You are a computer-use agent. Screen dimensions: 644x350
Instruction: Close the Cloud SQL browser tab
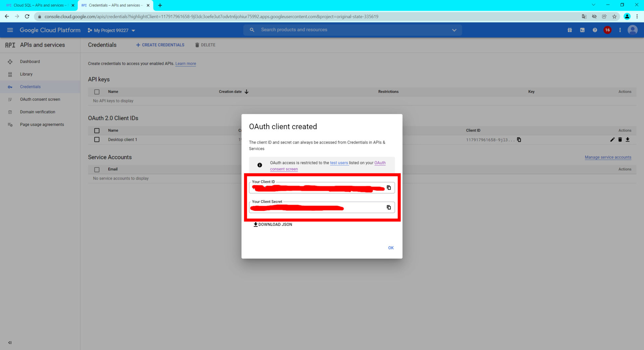tap(73, 5)
